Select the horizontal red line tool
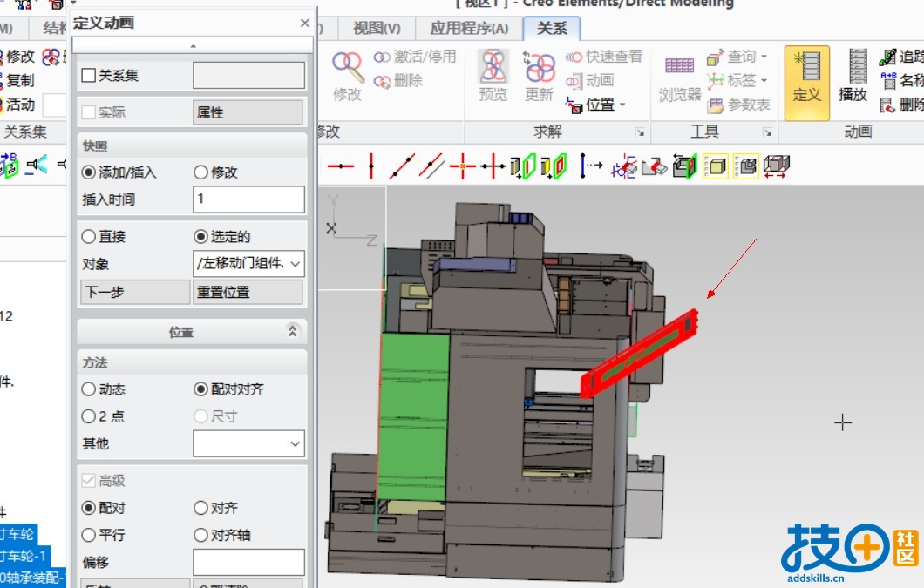924x588 pixels. [341, 166]
